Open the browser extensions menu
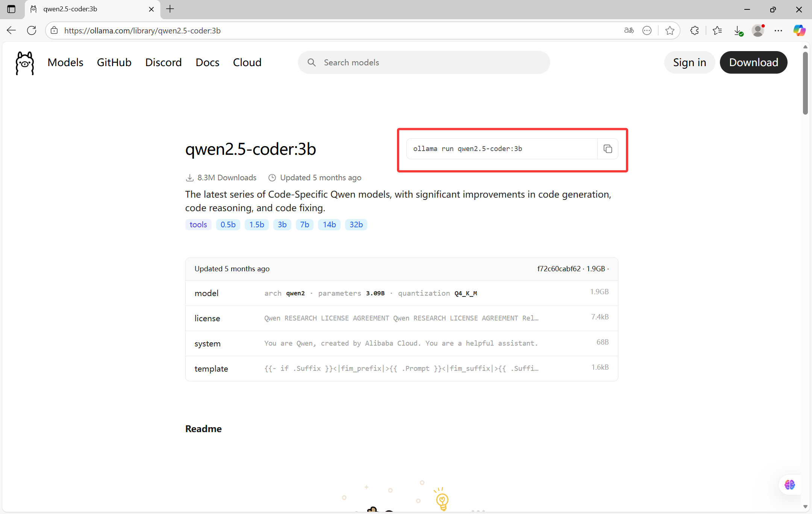 click(694, 30)
